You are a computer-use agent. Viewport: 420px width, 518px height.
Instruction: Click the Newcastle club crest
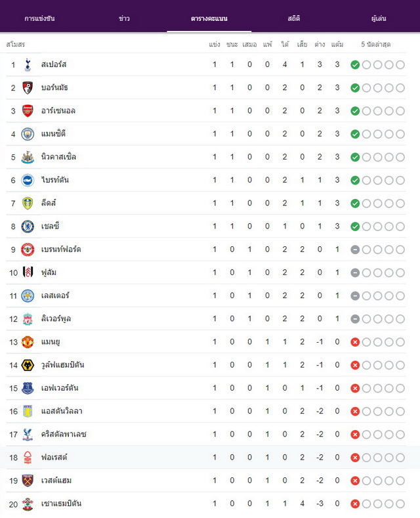pyautogui.click(x=28, y=158)
